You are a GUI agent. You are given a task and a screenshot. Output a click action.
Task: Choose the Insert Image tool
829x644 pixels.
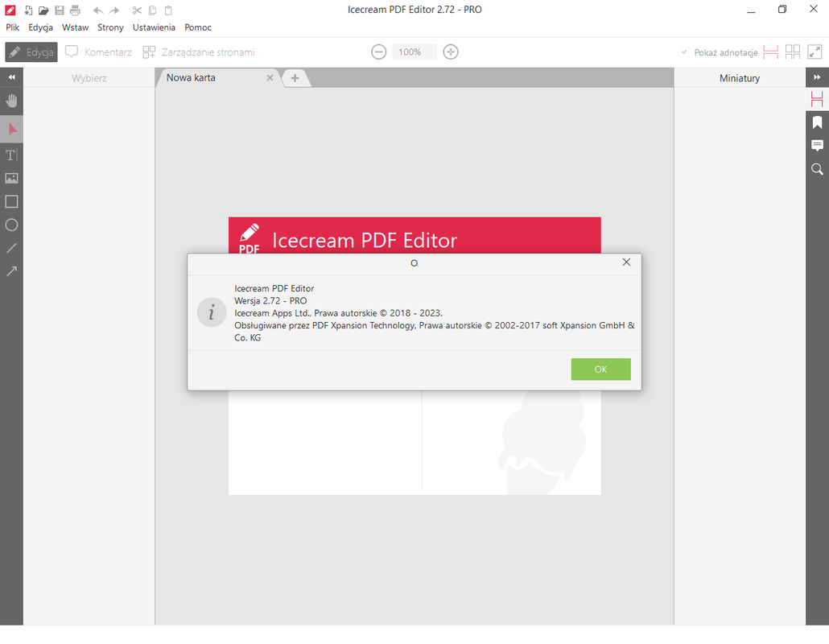point(11,178)
